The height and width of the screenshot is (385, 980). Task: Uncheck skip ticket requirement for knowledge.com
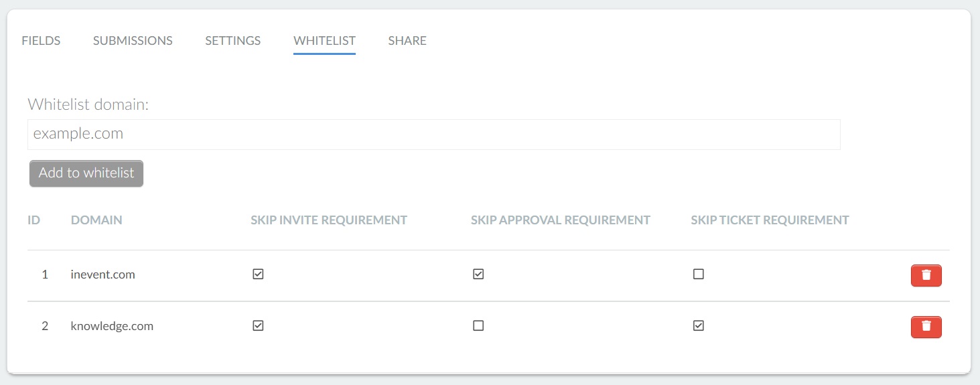699,325
